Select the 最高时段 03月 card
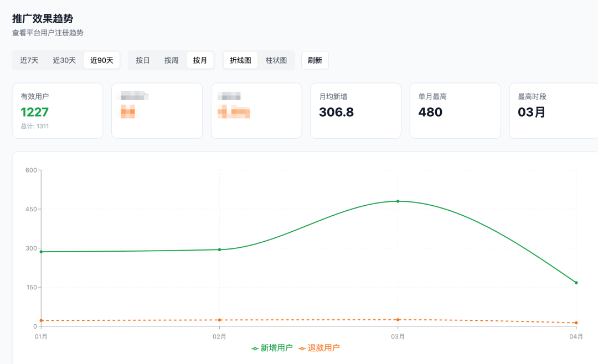598x364 pixels. 553,110
